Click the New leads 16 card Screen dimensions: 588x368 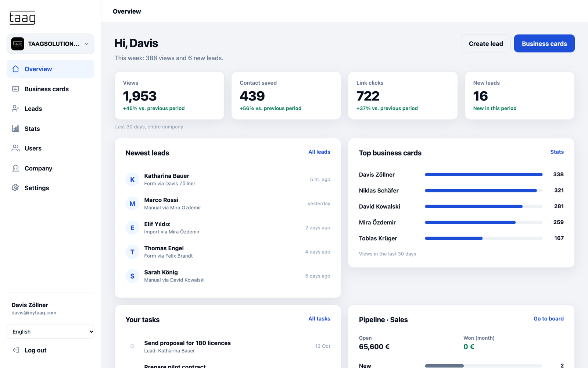520,95
